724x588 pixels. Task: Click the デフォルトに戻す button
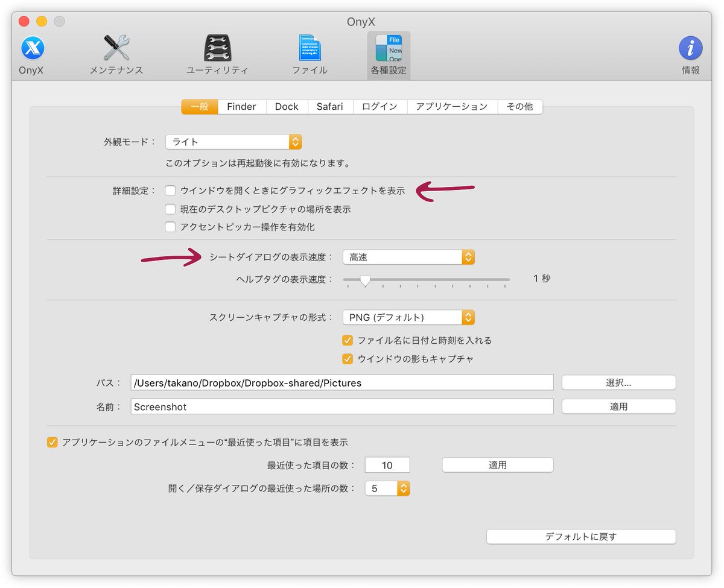point(581,537)
